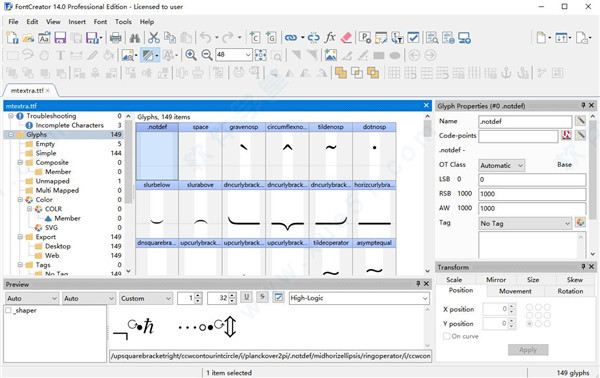The width and height of the screenshot is (600, 378).
Task: Click the Copy icon in toolbar
Action: coord(170,38)
